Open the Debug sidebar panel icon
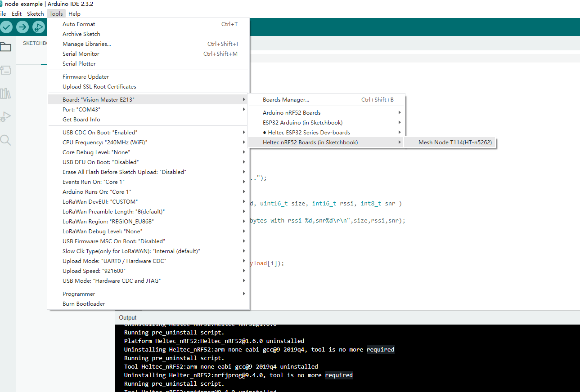The width and height of the screenshot is (580, 392). tap(5, 117)
